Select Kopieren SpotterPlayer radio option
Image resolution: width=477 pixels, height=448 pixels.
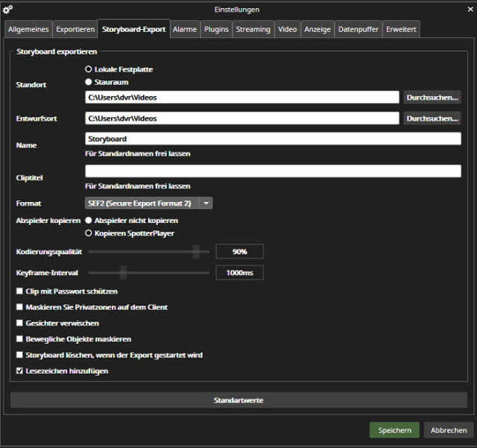[x=89, y=233]
